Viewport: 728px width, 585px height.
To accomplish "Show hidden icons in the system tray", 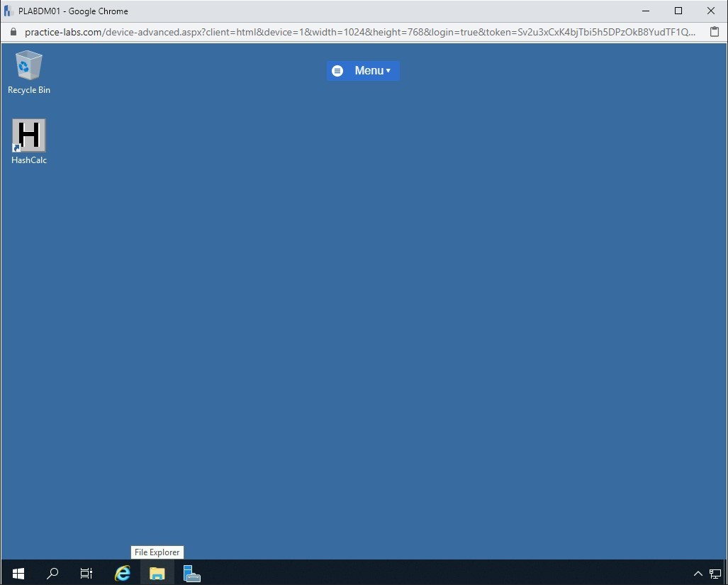I will click(698, 574).
